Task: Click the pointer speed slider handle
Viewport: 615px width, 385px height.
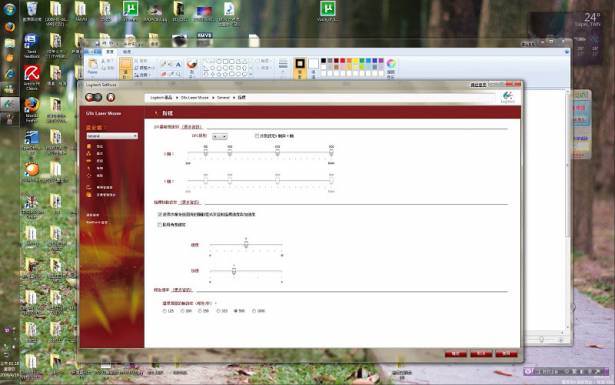Action: (x=246, y=244)
